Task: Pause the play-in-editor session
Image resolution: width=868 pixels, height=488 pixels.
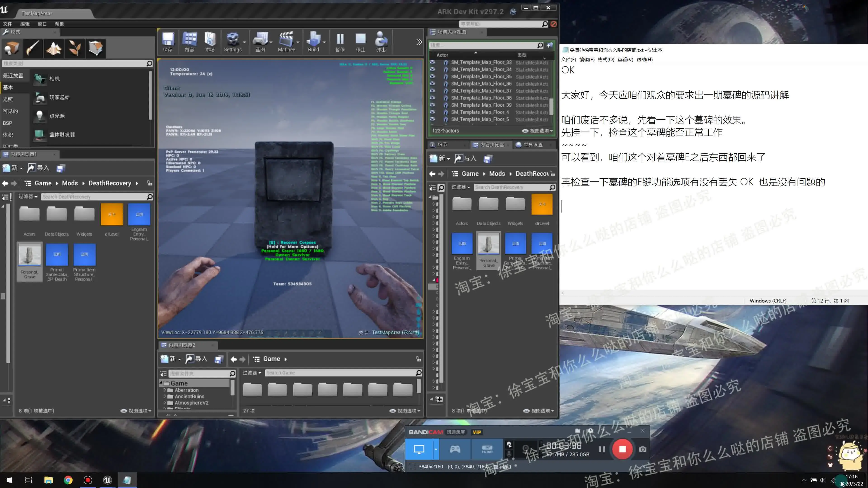Action: pyautogui.click(x=340, y=42)
